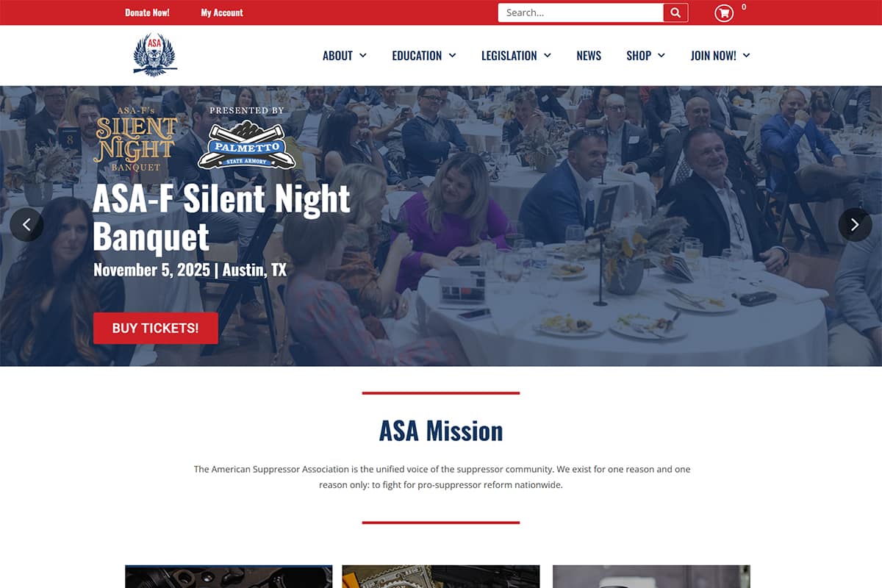Click into the Search field
882x588 pixels.
click(x=581, y=12)
